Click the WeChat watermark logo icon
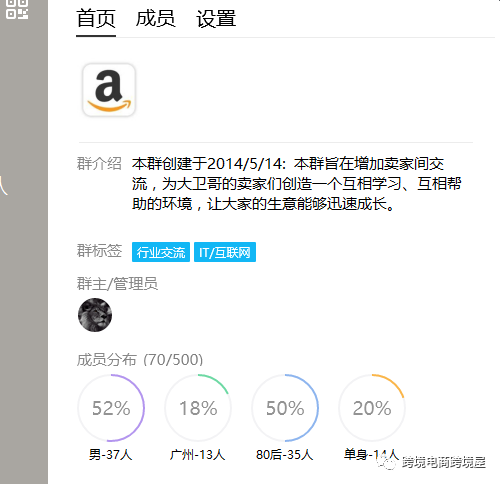Screen dimensions: 501x484 click(389, 462)
